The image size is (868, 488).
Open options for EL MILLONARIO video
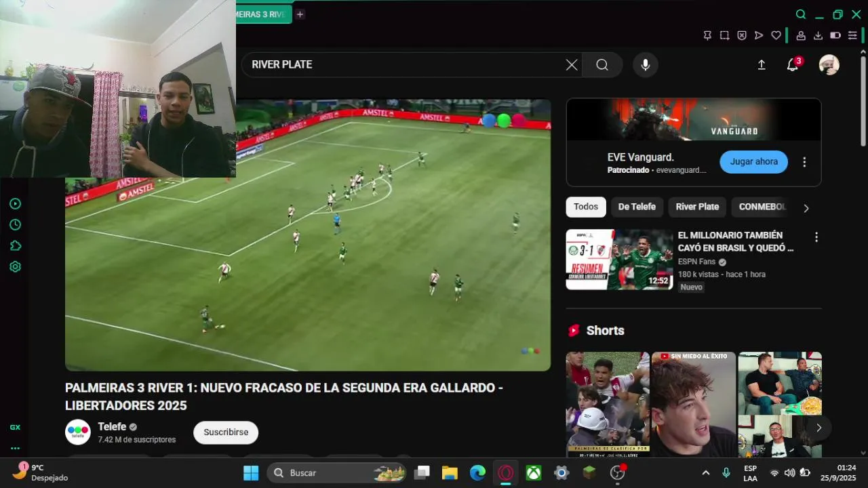point(816,237)
